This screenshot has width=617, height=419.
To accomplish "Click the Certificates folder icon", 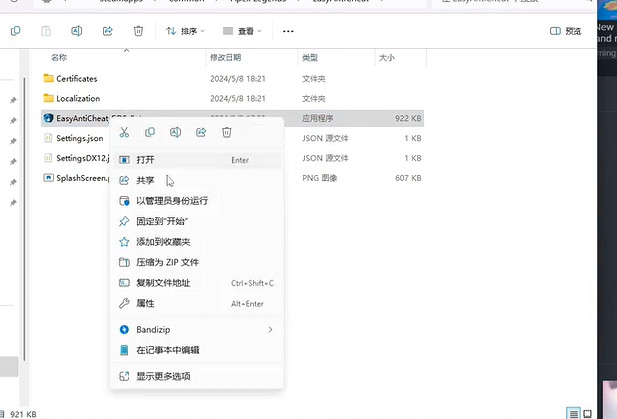I will pyautogui.click(x=48, y=78).
